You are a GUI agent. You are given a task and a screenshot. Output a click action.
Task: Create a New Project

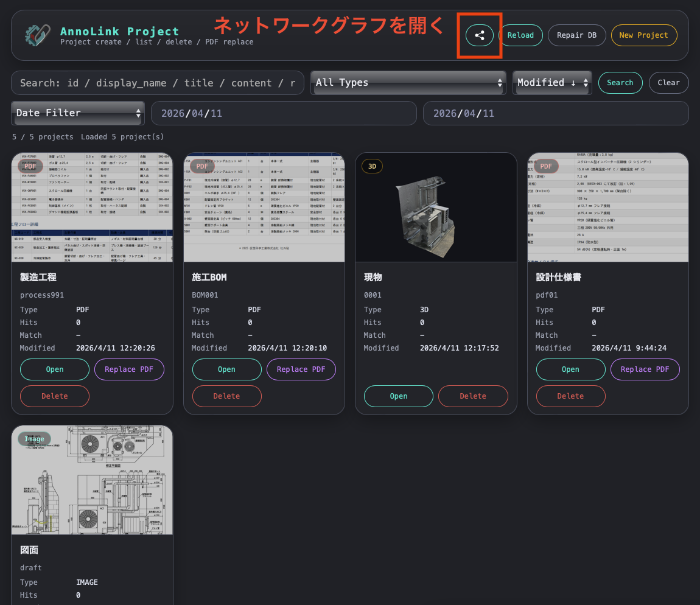(644, 35)
